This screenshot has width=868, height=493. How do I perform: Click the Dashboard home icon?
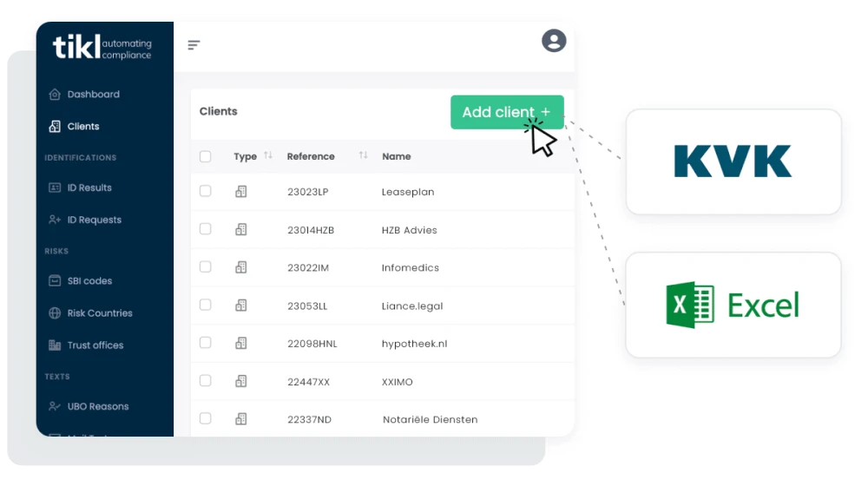(x=55, y=95)
